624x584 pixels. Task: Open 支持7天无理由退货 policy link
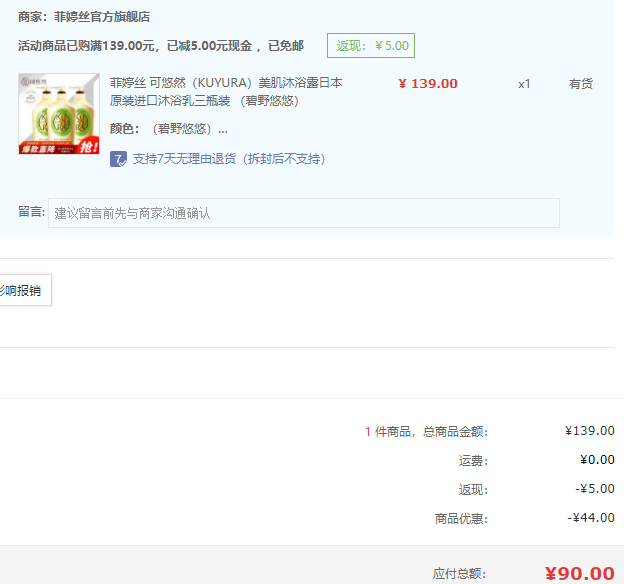point(229,159)
